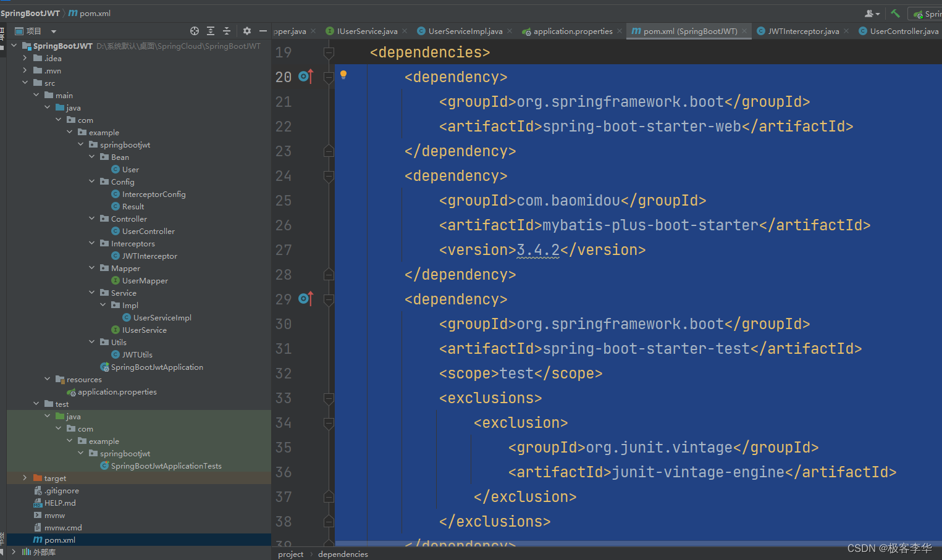Close the IUserService.java tab

pyautogui.click(x=405, y=31)
